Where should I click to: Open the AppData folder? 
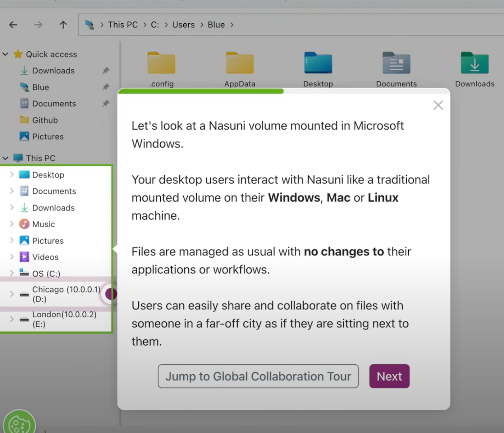pyautogui.click(x=240, y=69)
